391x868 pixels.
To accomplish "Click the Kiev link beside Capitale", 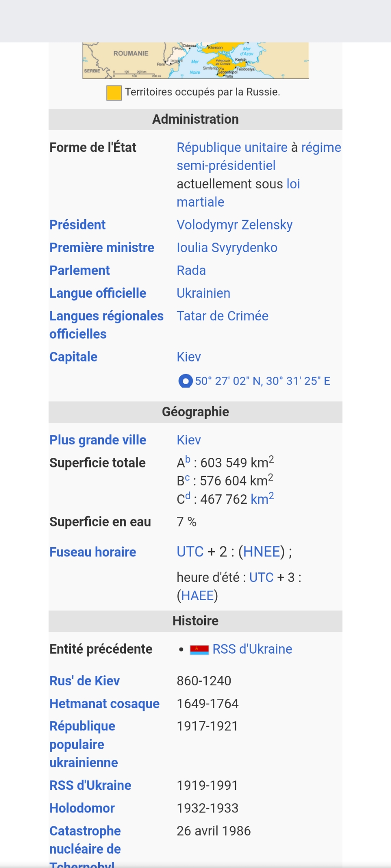I will (x=189, y=357).
